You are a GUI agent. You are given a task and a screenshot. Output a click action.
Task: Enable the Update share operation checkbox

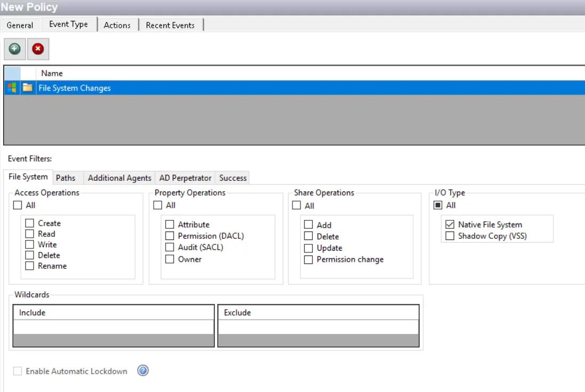point(309,248)
